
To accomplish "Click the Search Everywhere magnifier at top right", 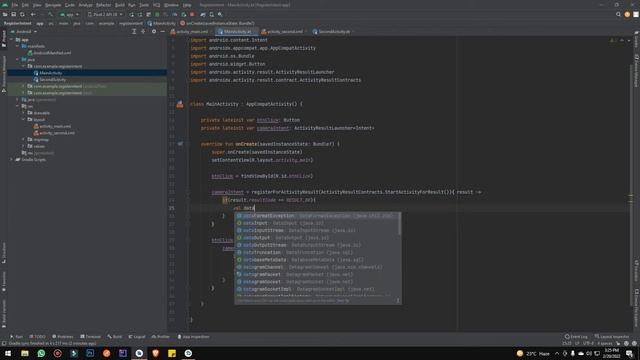I will coord(618,14).
